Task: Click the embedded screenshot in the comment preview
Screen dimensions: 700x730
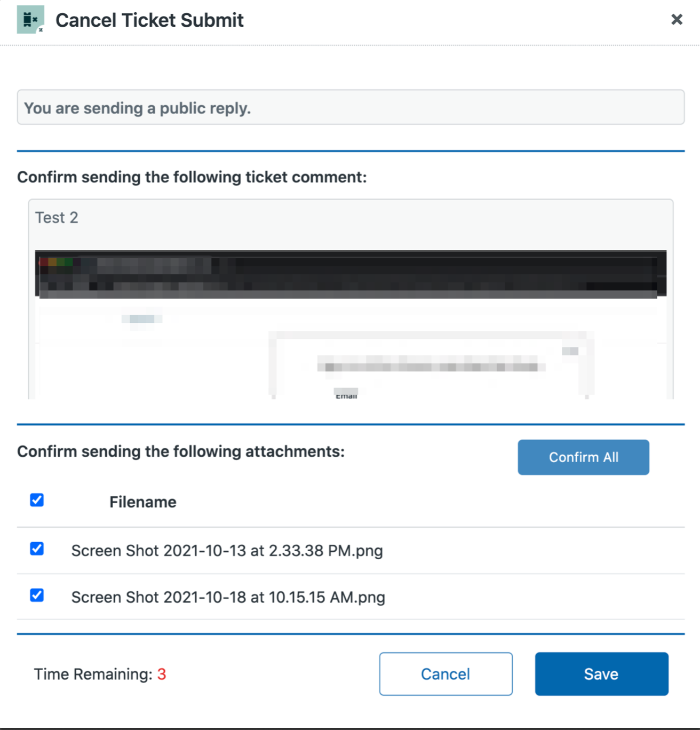Action: click(x=351, y=342)
